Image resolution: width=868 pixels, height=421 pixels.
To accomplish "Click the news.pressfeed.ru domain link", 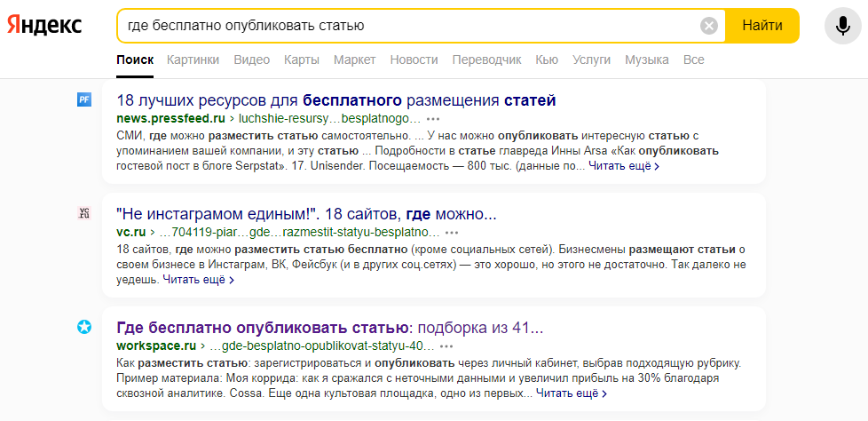I will tap(171, 118).
